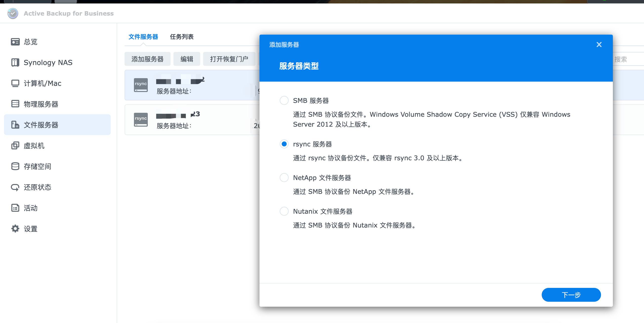Image resolution: width=644 pixels, height=323 pixels.
Task: Click the 还原状态 restore status icon
Action: pos(15,187)
